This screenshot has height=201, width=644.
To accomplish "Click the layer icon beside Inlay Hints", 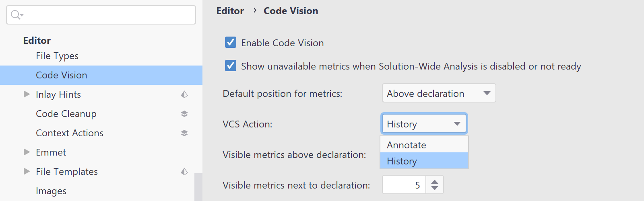I will [x=184, y=94].
